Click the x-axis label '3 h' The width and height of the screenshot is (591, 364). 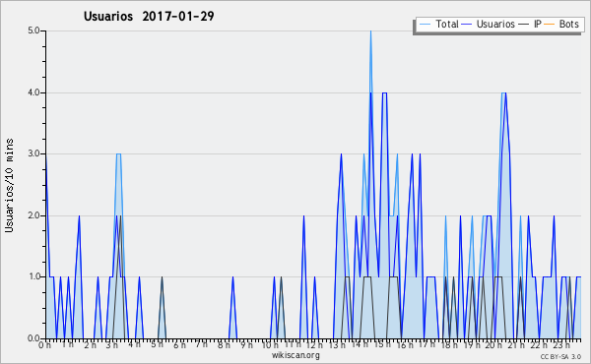[112, 344]
